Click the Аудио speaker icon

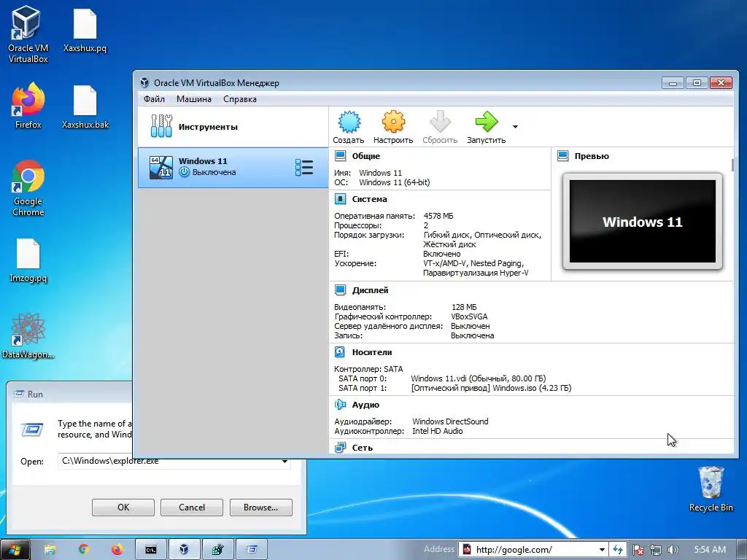[x=340, y=405]
